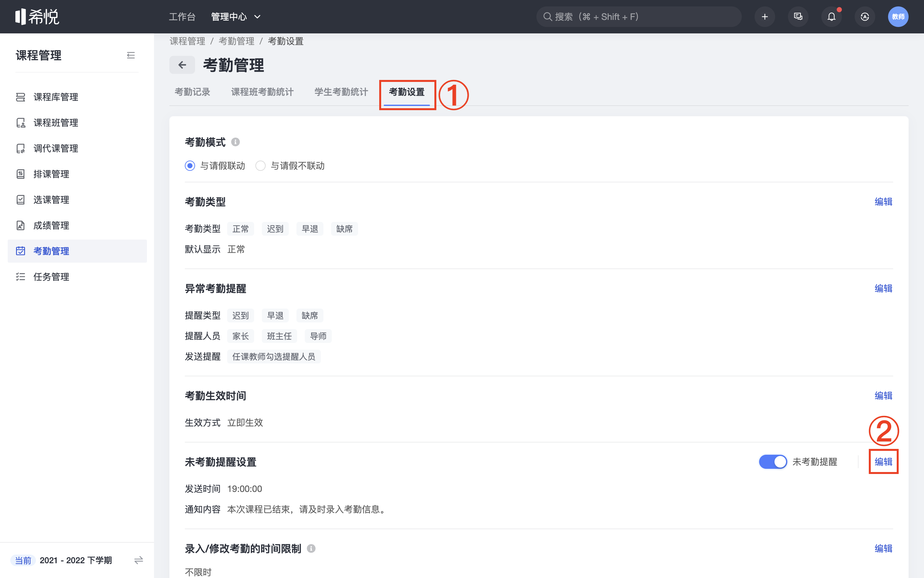Click the 课程班管理 sidebar icon
The width and height of the screenshot is (924, 578).
click(21, 123)
